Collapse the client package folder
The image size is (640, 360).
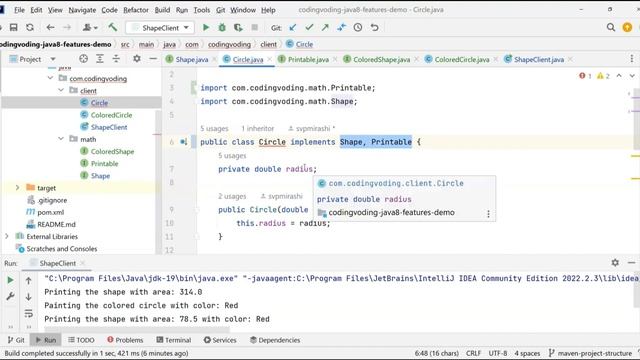[x=61, y=90]
